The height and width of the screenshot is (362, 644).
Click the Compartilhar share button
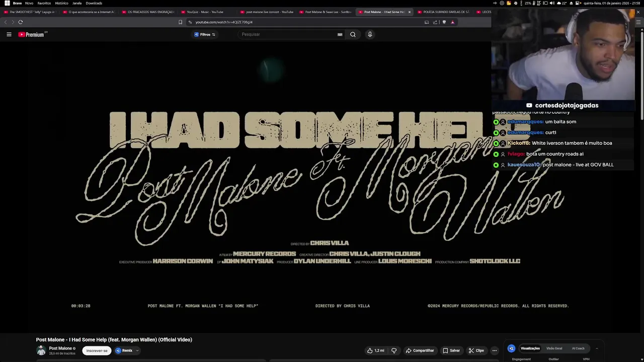click(420, 350)
